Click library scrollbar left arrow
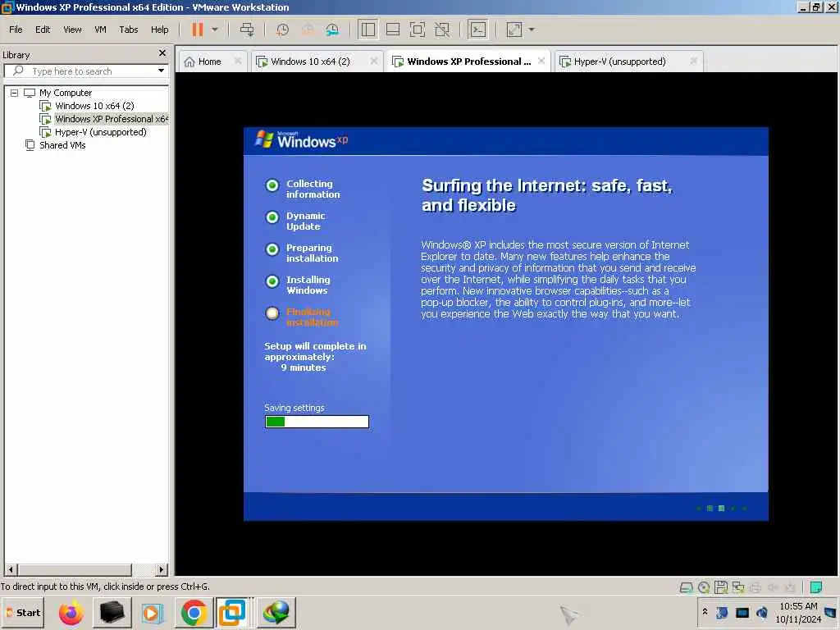The height and width of the screenshot is (630, 840). [x=11, y=569]
